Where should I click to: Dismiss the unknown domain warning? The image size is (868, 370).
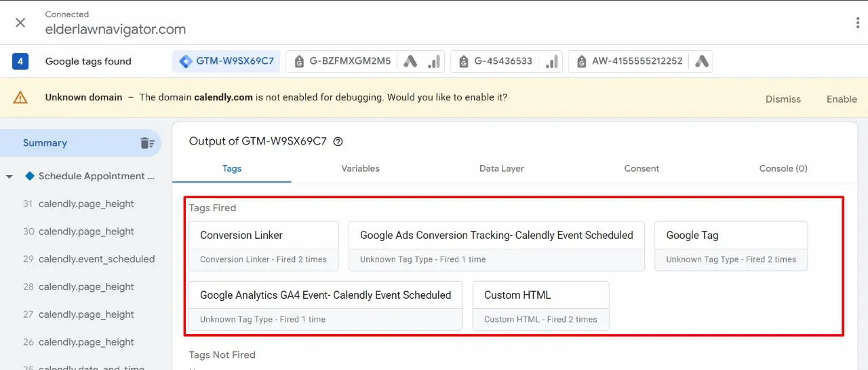pyautogui.click(x=783, y=99)
